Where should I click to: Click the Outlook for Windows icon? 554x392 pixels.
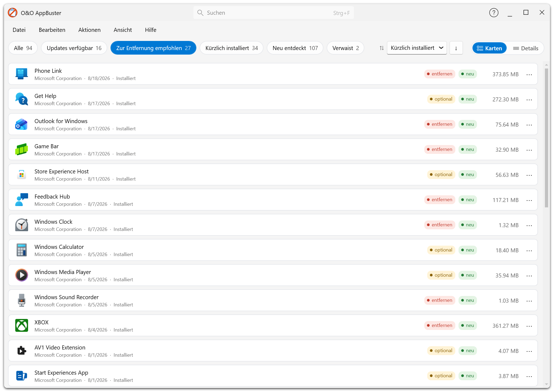(x=22, y=124)
